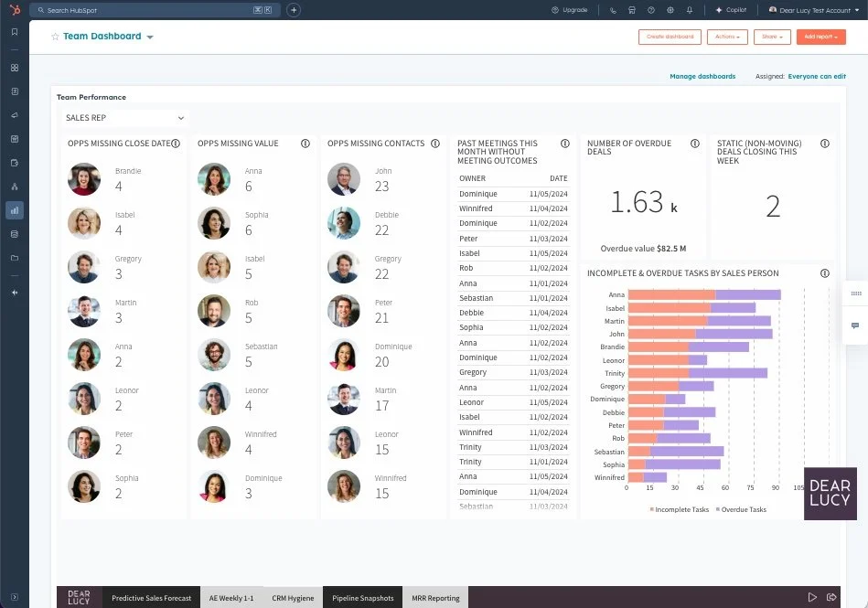Open the Reporting bar chart sidebar icon

[x=14, y=210]
